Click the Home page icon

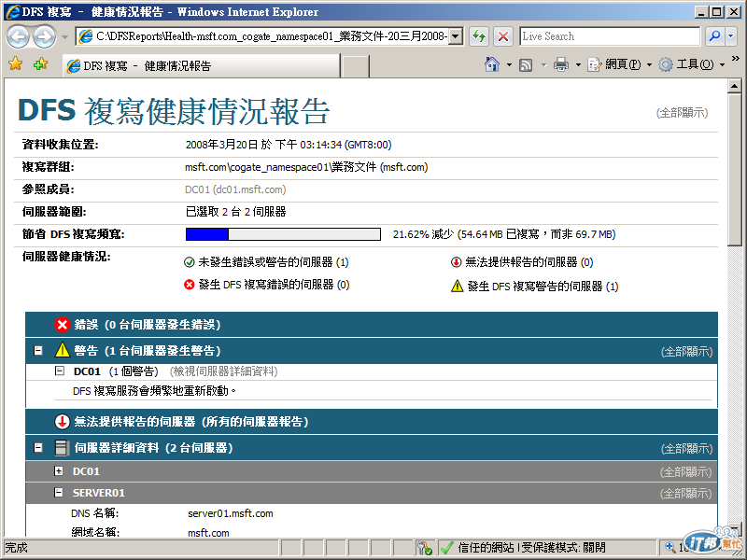click(492, 64)
